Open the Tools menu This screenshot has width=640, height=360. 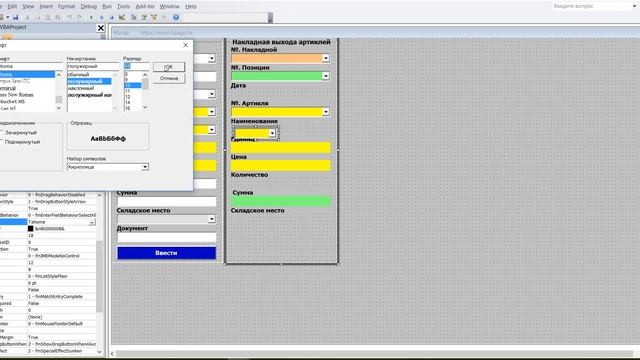(x=123, y=7)
